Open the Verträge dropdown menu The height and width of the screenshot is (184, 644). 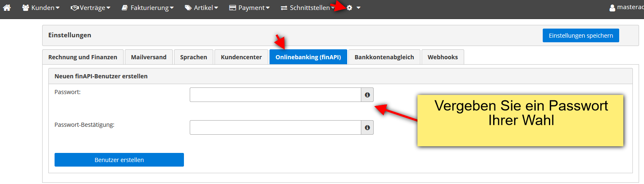(x=90, y=8)
